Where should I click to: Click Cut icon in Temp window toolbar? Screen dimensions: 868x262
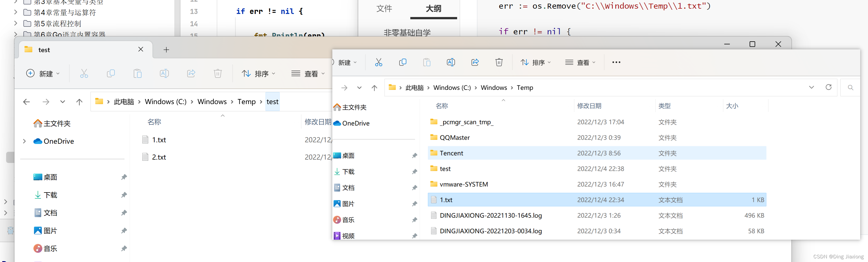pos(378,63)
